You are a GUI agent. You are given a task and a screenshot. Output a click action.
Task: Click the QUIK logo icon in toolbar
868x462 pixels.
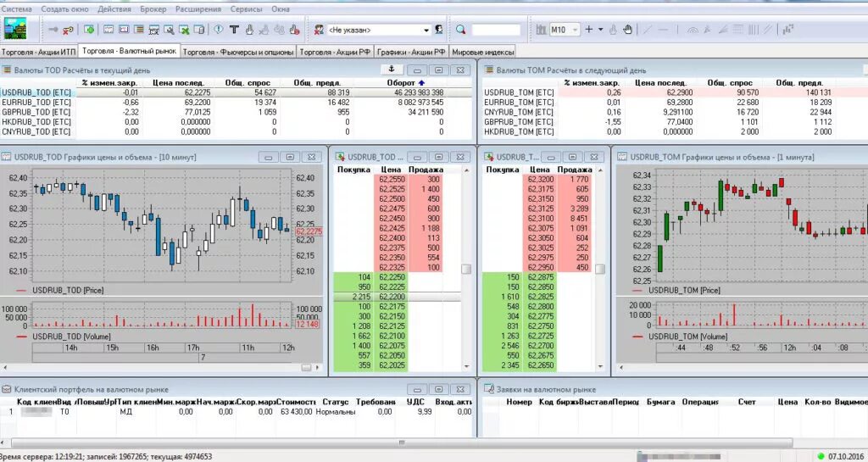pyautogui.click(x=15, y=29)
